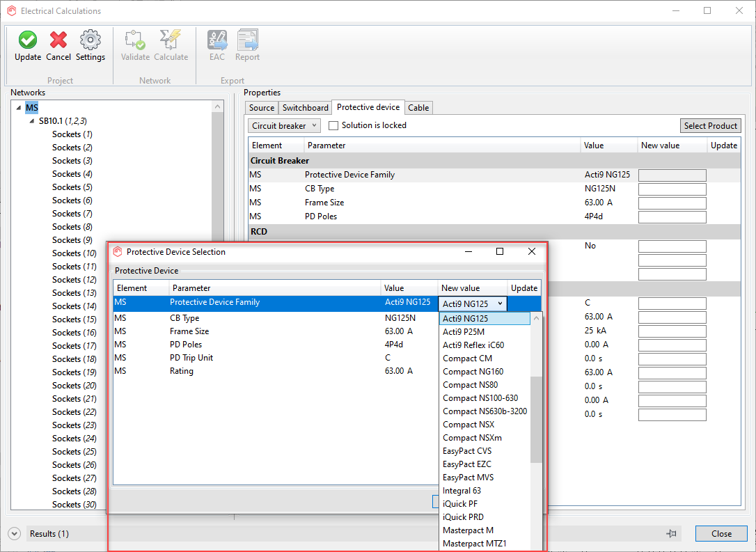Pick Compact NS100-630 from the list
The image size is (756, 552).
(x=485, y=398)
